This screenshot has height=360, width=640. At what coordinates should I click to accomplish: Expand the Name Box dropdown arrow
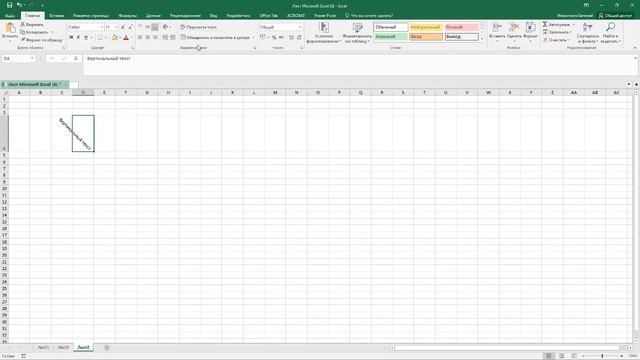click(32, 59)
